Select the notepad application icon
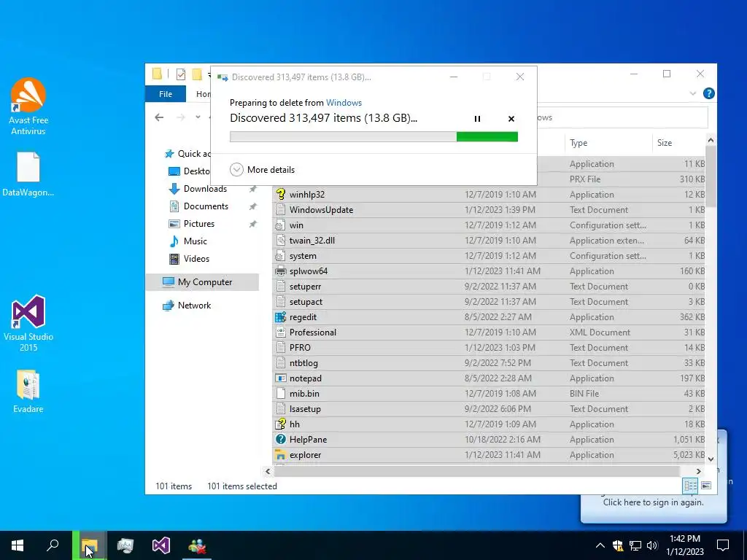 (x=281, y=378)
